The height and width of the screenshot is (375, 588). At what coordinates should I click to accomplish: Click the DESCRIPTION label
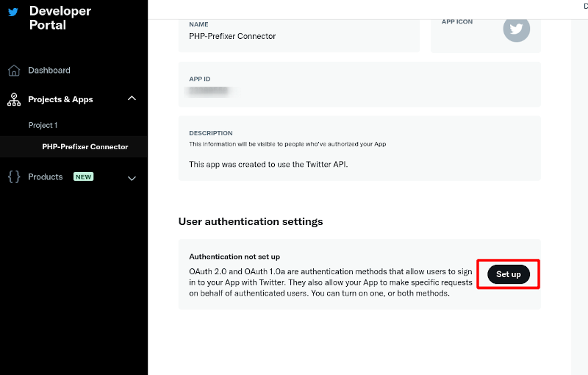[x=211, y=133]
